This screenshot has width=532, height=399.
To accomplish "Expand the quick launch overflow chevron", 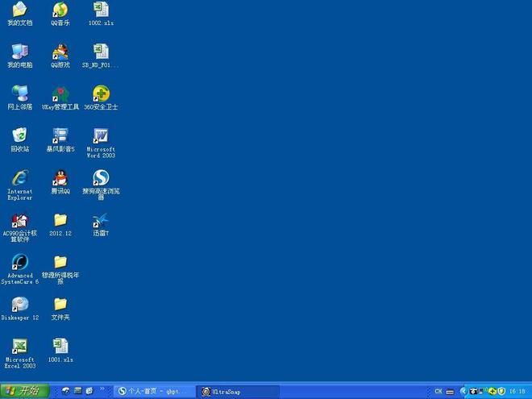I will click(102, 389).
